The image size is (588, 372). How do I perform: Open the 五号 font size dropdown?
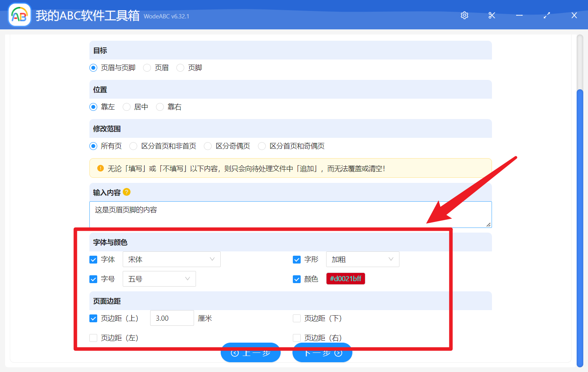[159, 279]
